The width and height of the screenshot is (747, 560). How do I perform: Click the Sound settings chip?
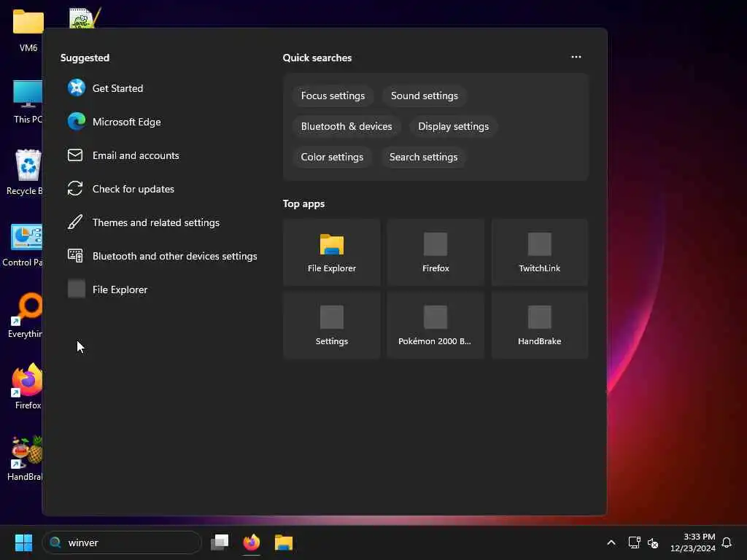(x=424, y=96)
